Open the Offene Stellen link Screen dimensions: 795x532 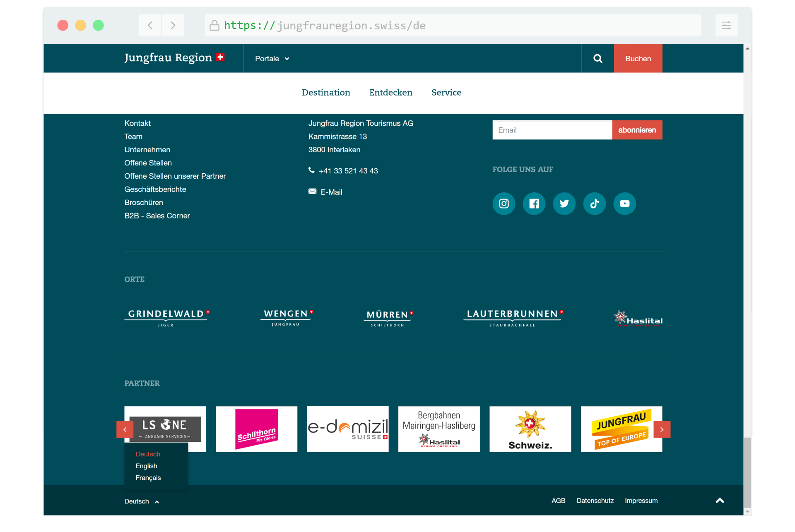coord(148,163)
